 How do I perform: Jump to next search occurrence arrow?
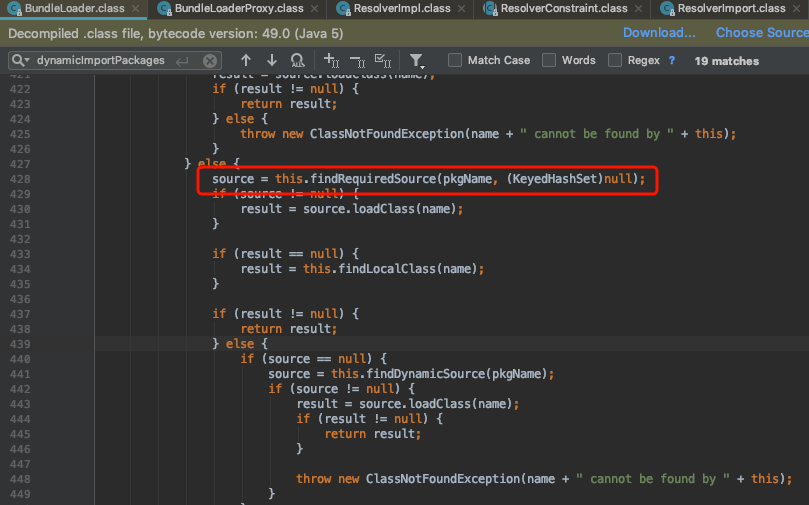pos(271,61)
